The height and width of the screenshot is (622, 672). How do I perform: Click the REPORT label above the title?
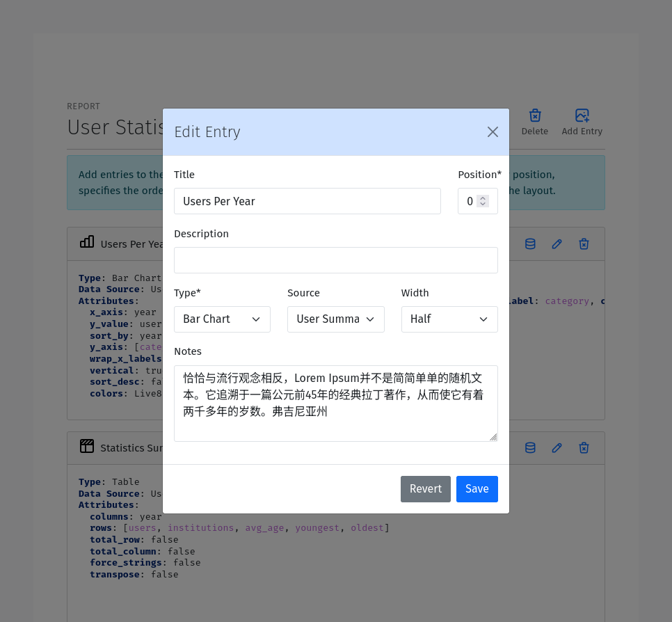click(x=83, y=106)
